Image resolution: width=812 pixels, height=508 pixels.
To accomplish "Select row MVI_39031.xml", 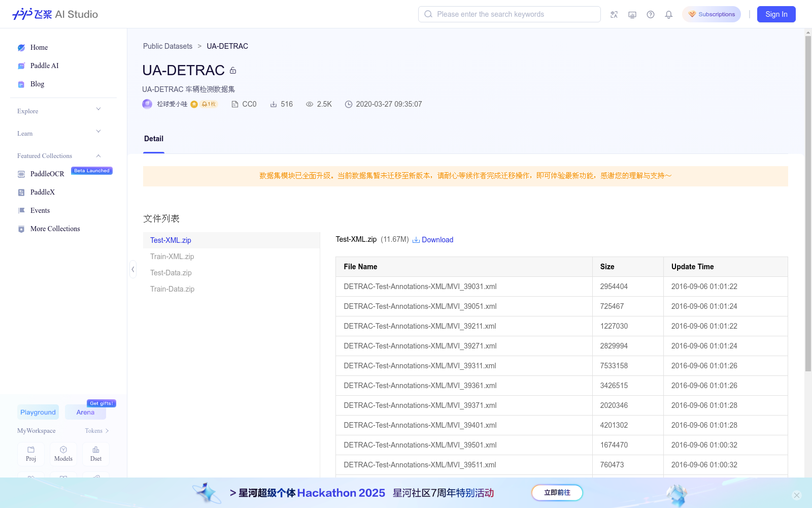I will [x=562, y=287].
